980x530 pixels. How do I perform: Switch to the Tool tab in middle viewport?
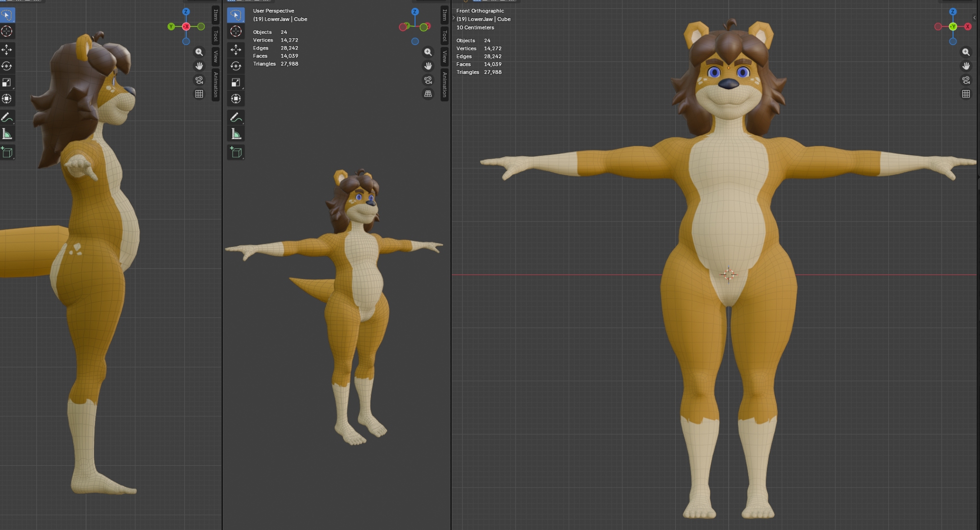[444, 36]
